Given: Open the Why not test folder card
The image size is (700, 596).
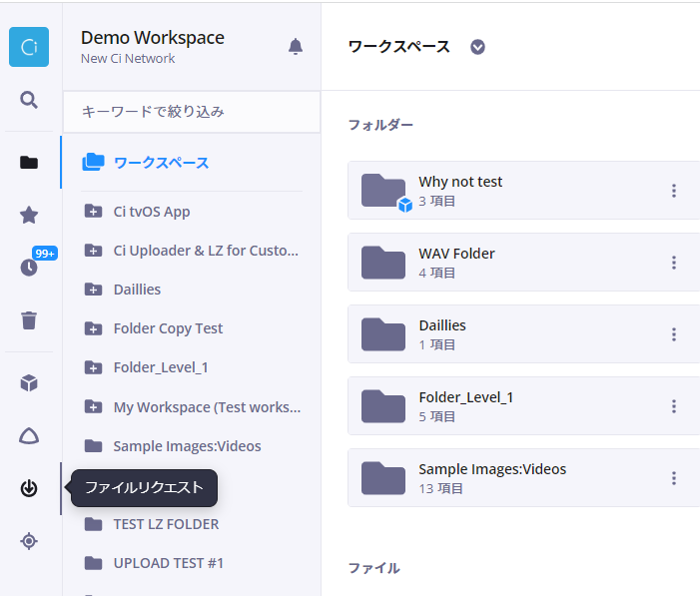Looking at the screenshot, I should [523, 191].
